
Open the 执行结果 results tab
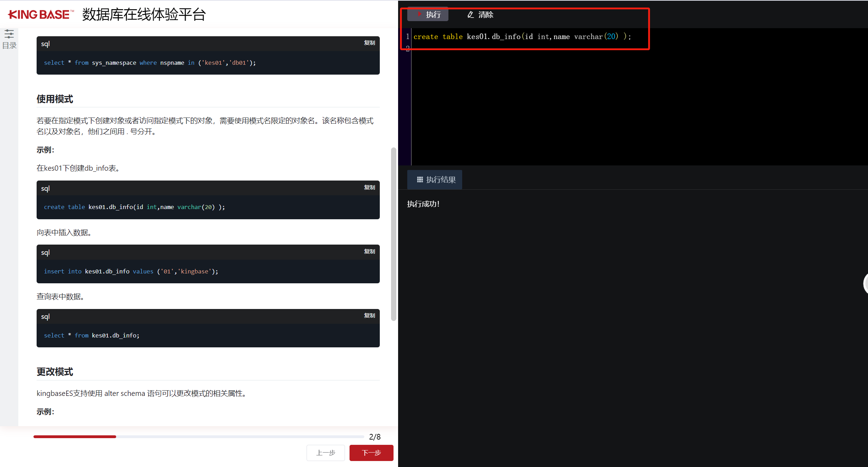point(435,179)
